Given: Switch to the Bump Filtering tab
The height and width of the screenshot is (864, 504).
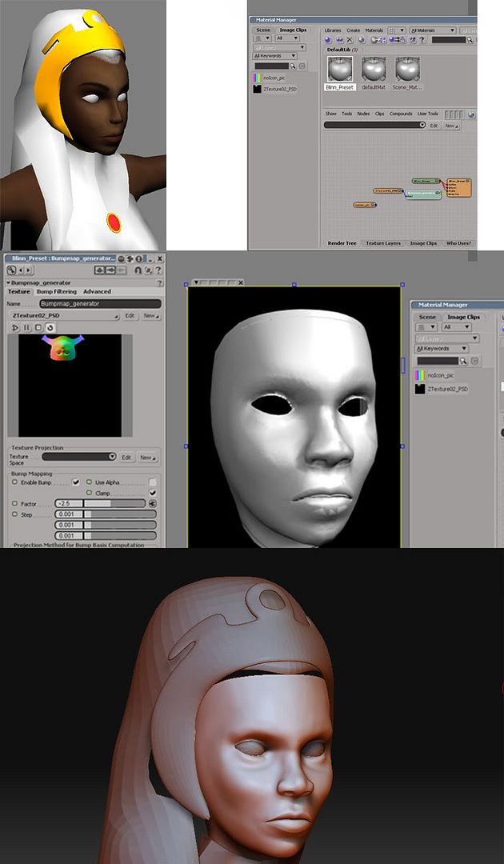Looking at the screenshot, I should [55, 292].
